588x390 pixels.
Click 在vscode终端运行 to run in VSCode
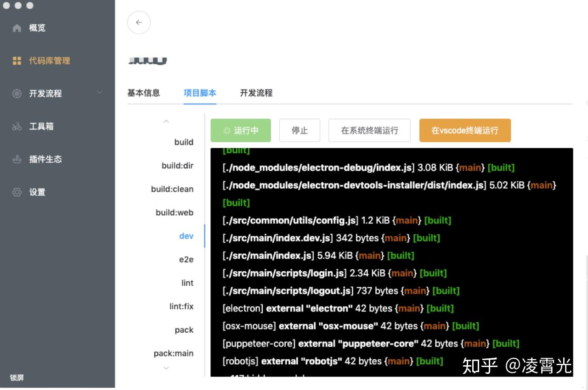[x=465, y=130]
